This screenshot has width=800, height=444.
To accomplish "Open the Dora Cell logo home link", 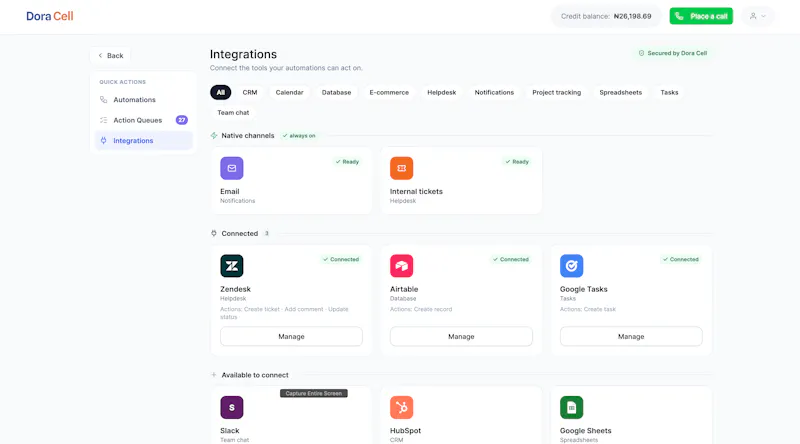I will pos(49,16).
